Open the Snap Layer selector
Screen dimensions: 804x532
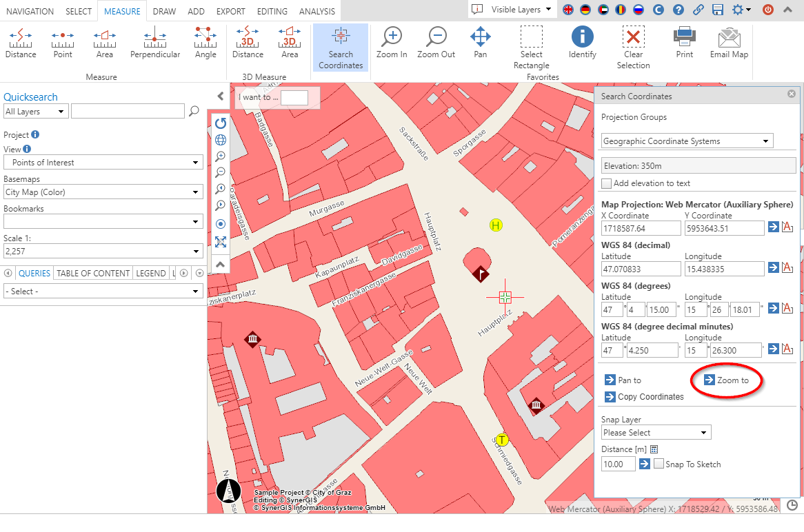click(655, 432)
